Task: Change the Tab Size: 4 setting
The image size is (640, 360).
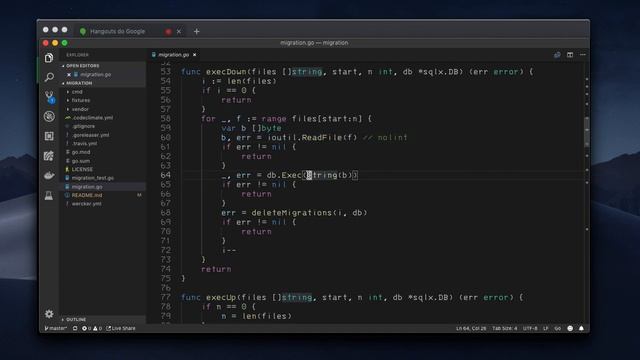Action: tap(504, 328)
